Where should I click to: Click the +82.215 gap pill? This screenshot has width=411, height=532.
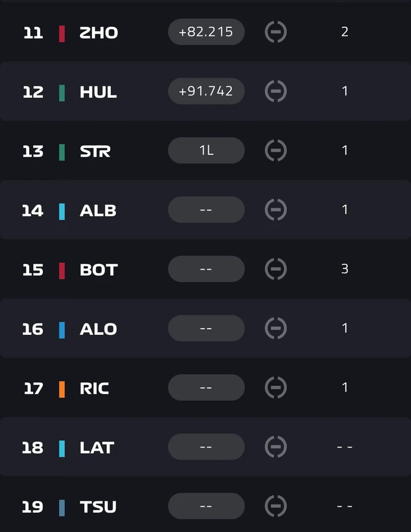tap(206, 32)
